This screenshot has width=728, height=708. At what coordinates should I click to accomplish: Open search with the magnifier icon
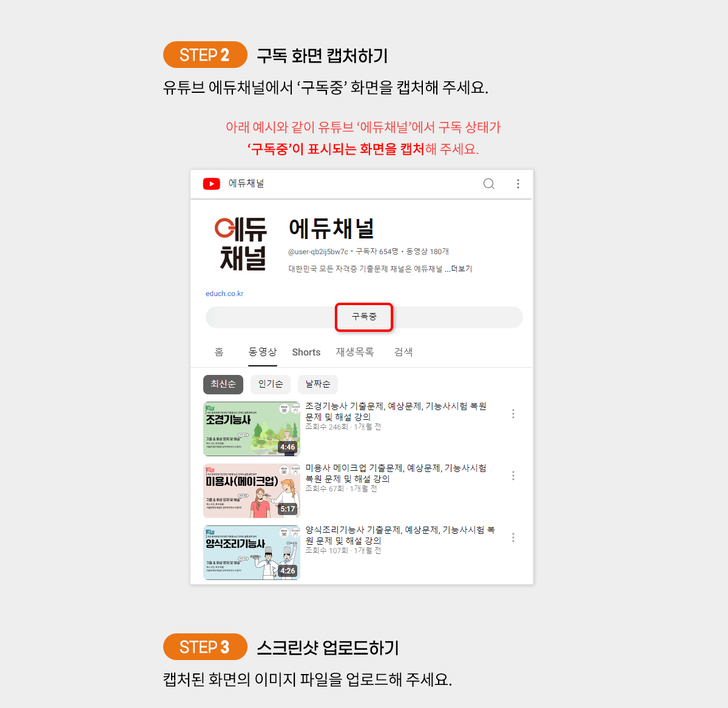(488, 184)
